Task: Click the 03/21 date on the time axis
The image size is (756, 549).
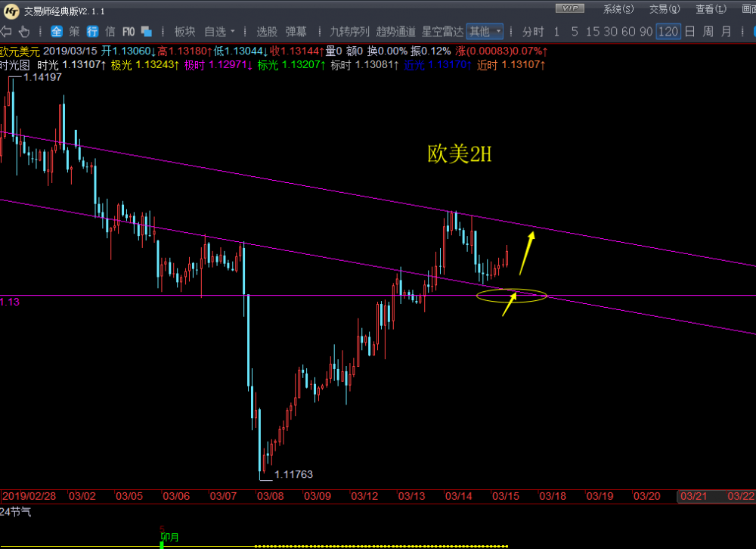Action: click(693, 496)
